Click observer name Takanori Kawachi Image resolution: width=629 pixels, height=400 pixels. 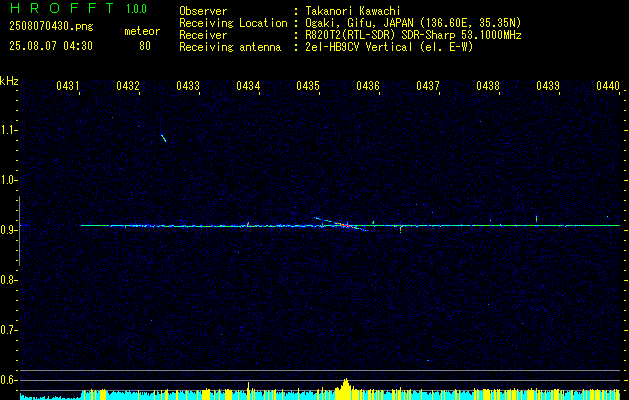(353, 11)
